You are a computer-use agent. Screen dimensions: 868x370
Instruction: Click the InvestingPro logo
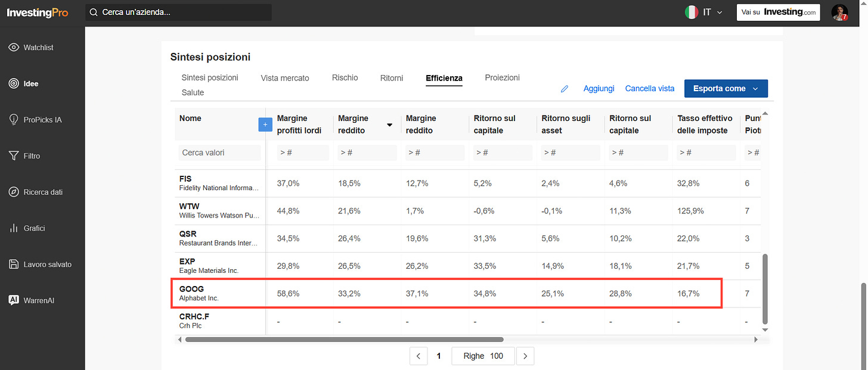[x=38, y=13]
